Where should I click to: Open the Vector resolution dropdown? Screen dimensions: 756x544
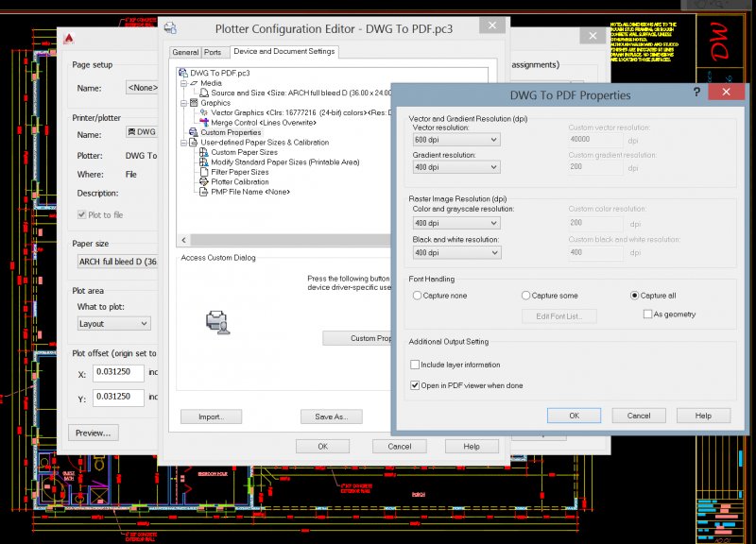[456, 140]
